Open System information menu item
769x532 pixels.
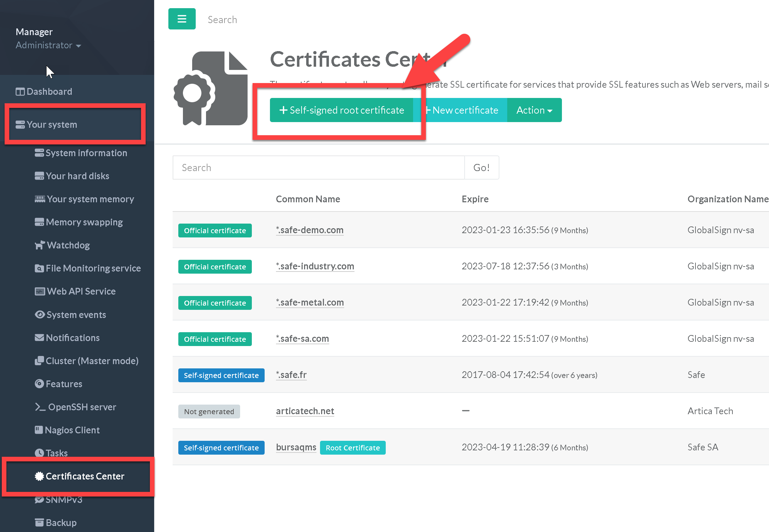(x=86, y=153)
